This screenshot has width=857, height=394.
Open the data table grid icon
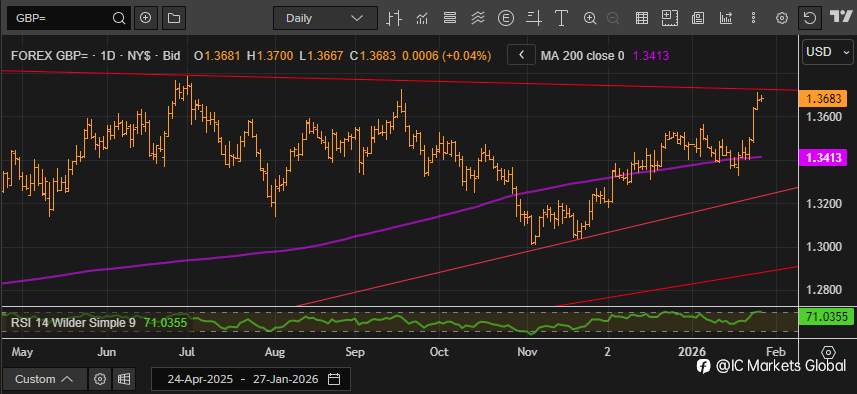642,18
